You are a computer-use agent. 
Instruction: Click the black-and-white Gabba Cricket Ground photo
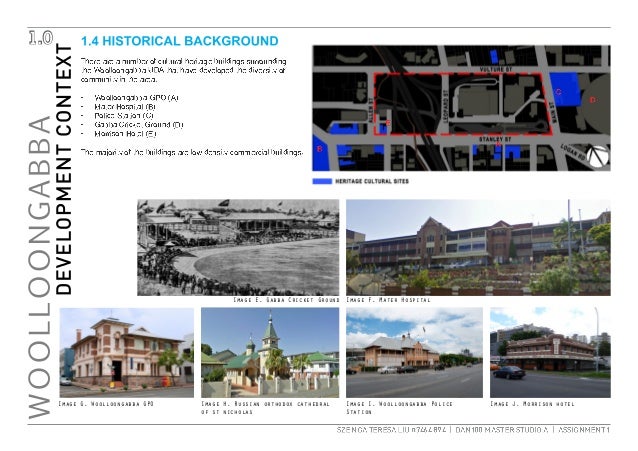(238, 247)
